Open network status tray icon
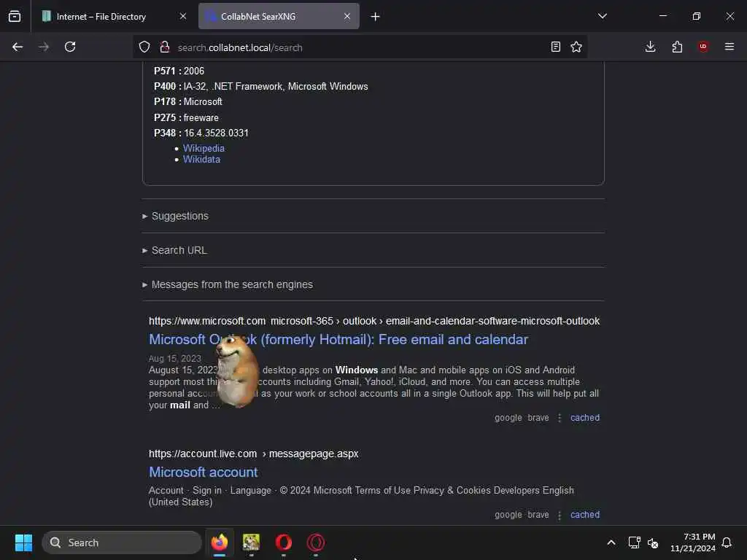The image size is (747, 560). 634,542
